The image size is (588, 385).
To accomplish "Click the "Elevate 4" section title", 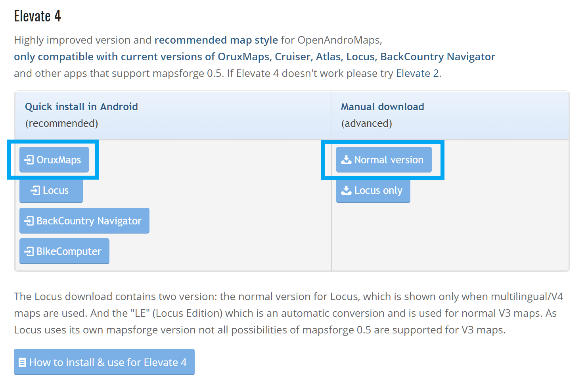I will [x=37, y=16].
